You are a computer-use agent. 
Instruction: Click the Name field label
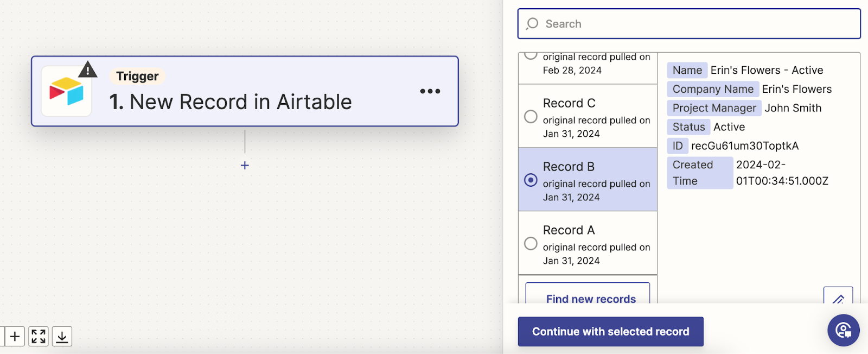(x=687, y=70)
